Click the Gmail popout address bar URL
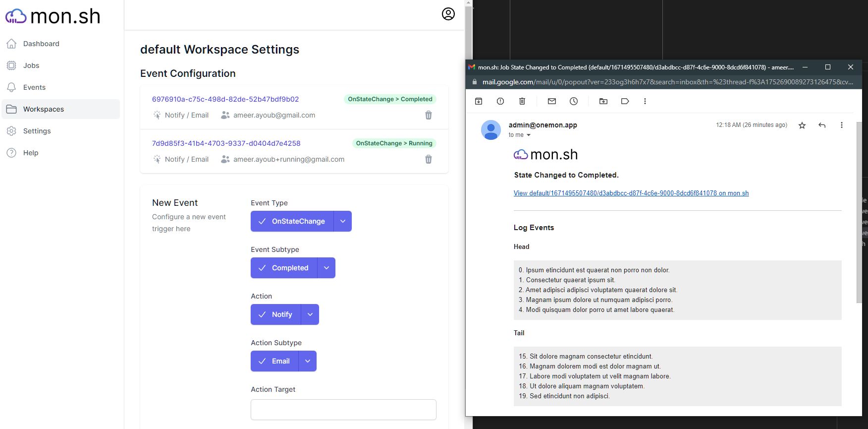This screenshot has width=868, height=429. point(668,82)
